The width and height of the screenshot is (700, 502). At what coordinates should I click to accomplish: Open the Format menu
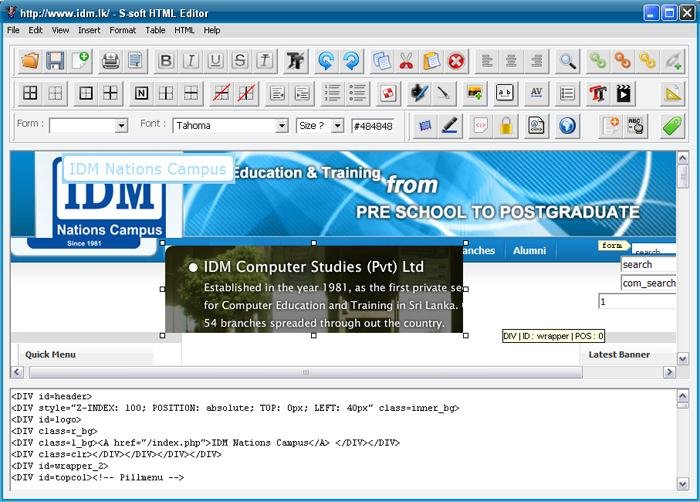pos(122,30)
